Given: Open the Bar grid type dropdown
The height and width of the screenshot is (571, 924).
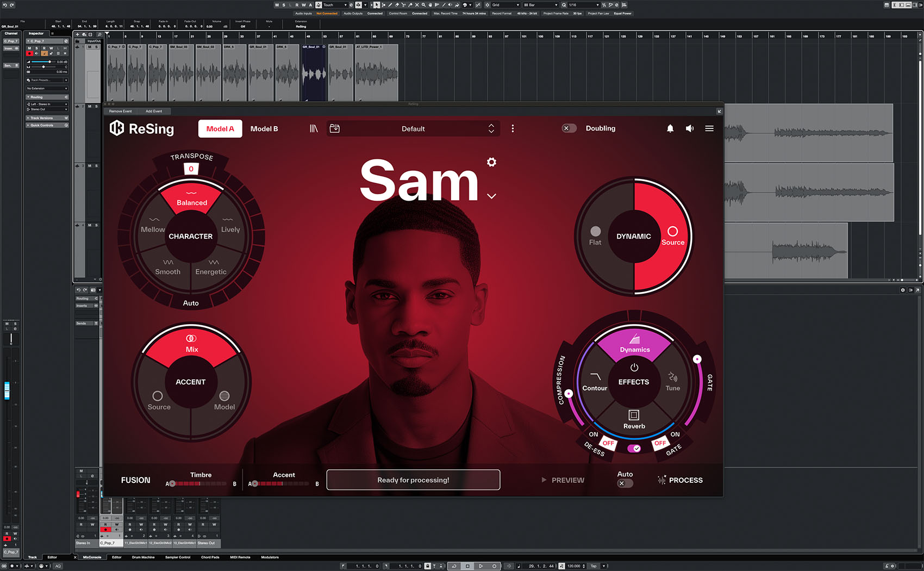Looking at the screenshot, I should (x=541, y=5).
